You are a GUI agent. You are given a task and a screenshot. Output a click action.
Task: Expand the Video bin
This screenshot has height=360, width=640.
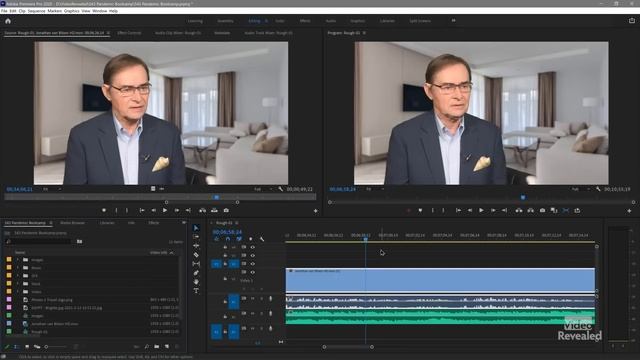click(x=18, y=291)
